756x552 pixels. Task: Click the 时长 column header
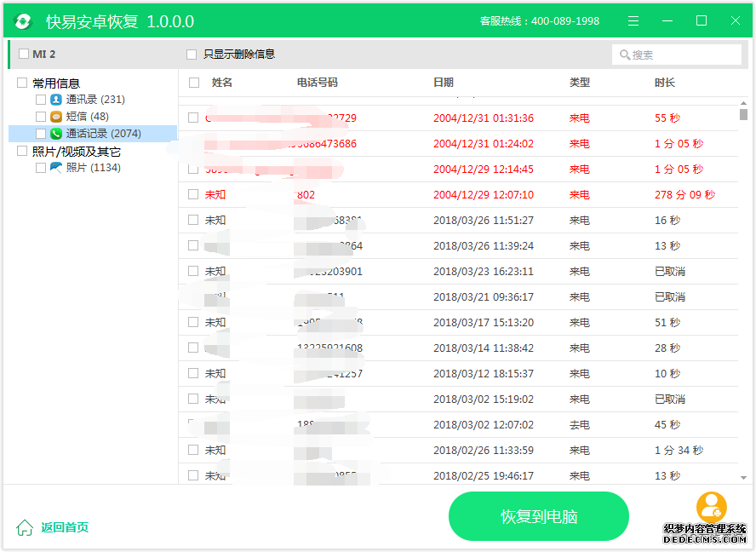(x=665, y=83)
